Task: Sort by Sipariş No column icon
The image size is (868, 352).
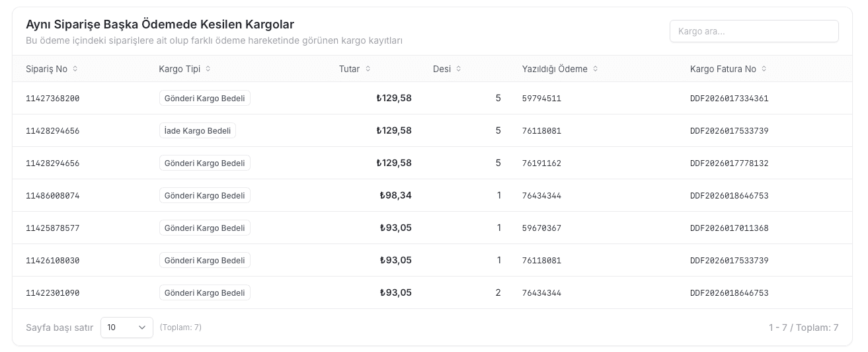Action: tap(75, 69)
